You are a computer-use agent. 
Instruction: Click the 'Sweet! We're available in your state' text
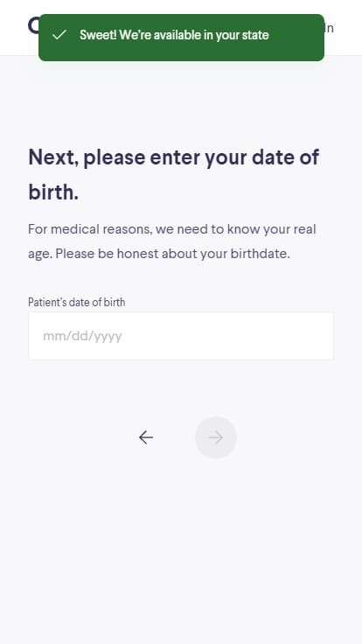(174, 35)
